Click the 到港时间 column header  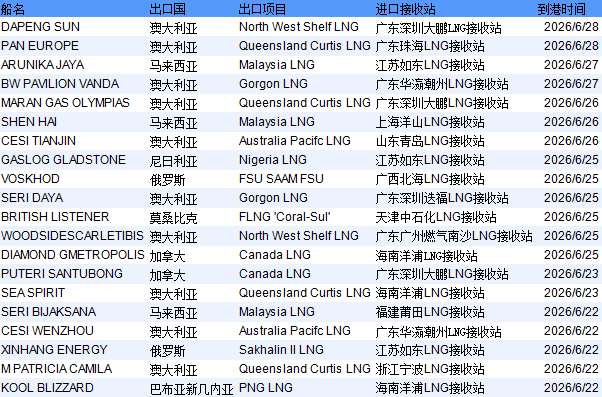tap(561, 8)
